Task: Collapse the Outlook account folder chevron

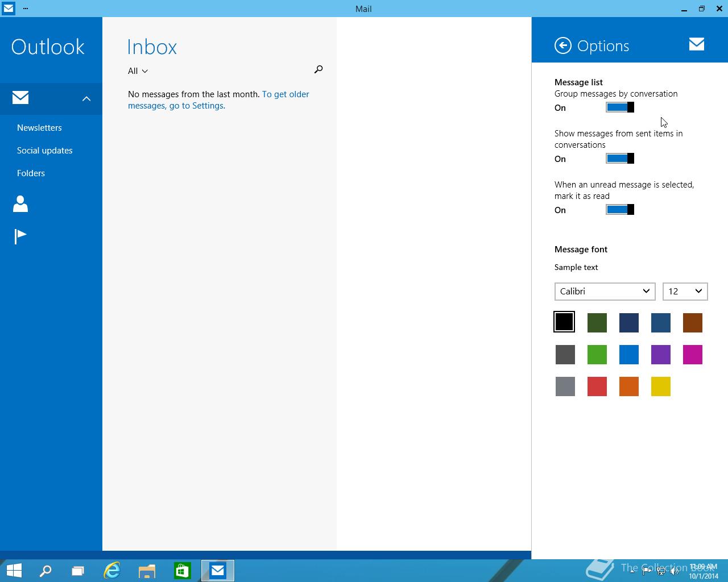Action: pos(86,98)
